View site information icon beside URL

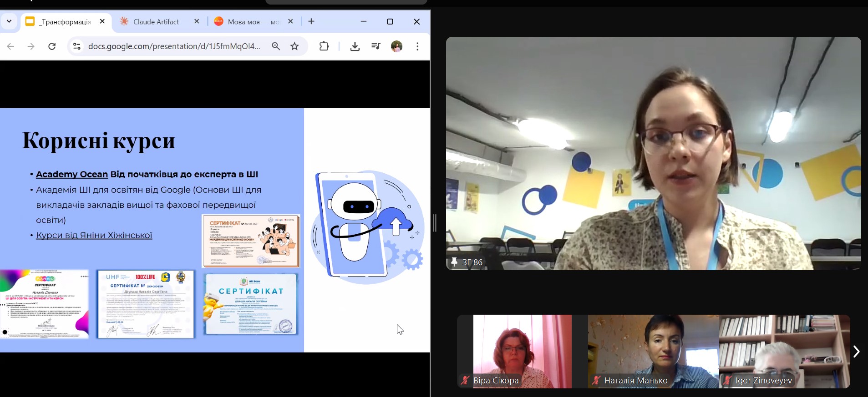click(77, 46)
